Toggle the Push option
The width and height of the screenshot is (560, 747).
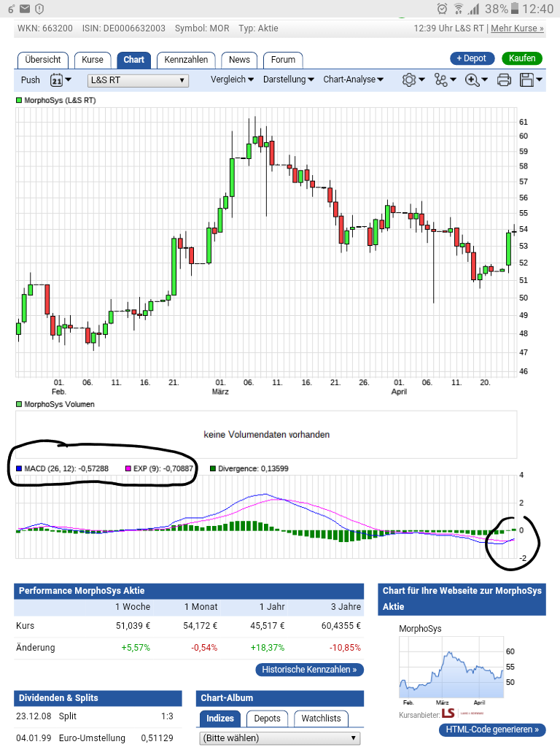coord(31,80)
